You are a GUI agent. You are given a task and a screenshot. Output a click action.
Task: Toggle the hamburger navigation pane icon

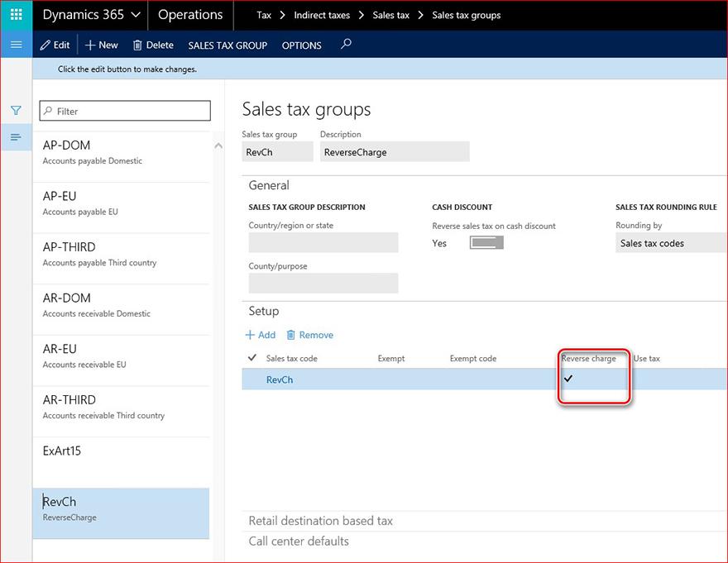tap(17, 45)
